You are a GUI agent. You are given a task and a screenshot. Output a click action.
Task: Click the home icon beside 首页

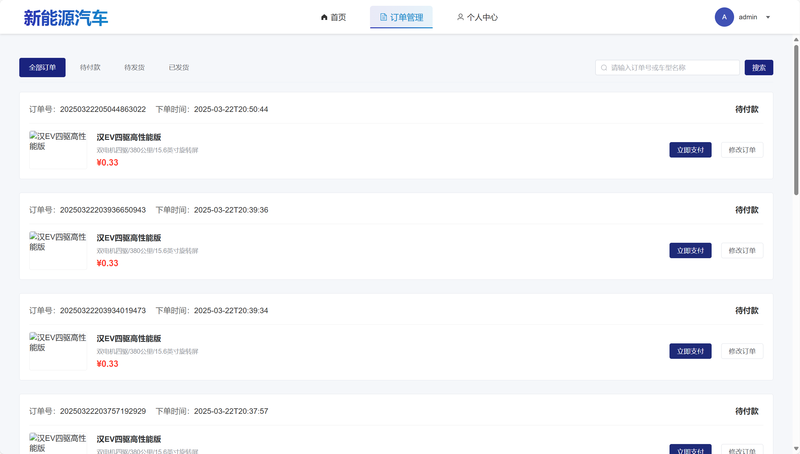(324, 17)
